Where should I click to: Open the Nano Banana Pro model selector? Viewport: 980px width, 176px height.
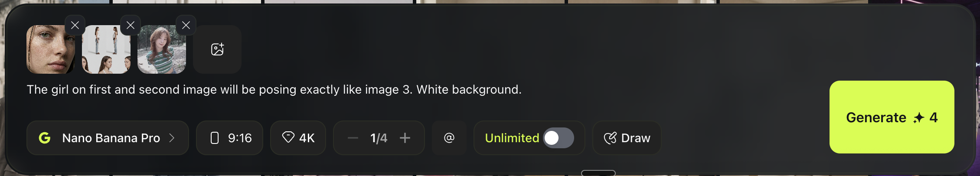108,138
